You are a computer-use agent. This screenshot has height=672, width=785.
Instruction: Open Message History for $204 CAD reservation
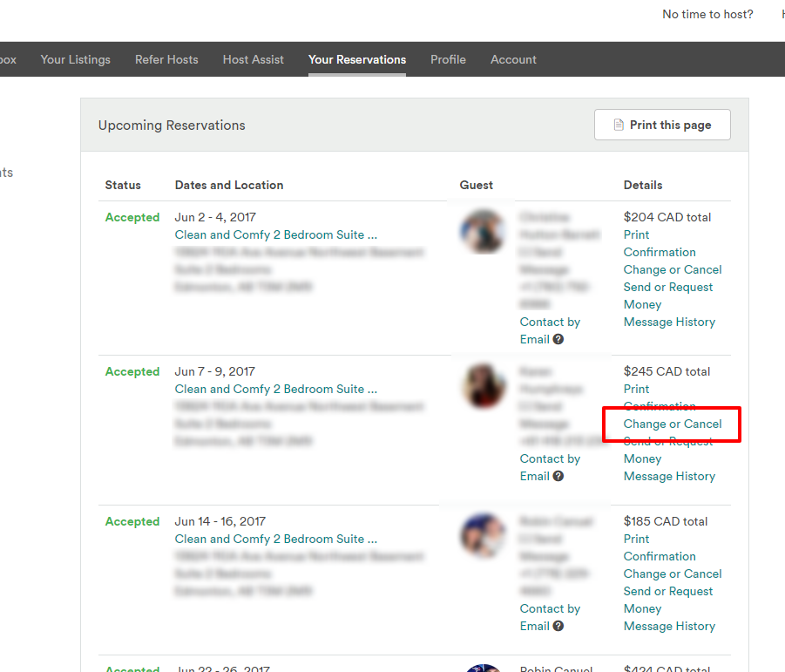click(x=669, y=322)
